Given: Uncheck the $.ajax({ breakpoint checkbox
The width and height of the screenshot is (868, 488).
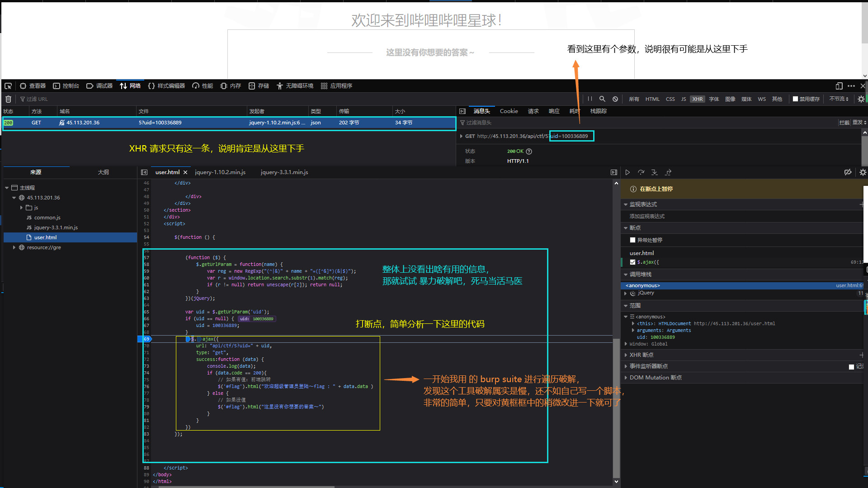Looking at the screenshot, I should 632,262.
